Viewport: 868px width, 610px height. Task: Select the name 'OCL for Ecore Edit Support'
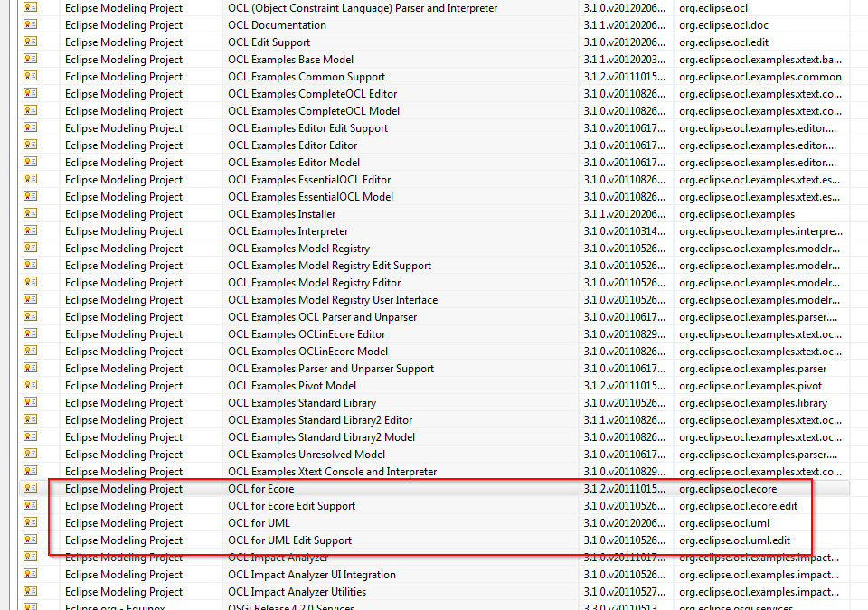click(x=292, y=506)
